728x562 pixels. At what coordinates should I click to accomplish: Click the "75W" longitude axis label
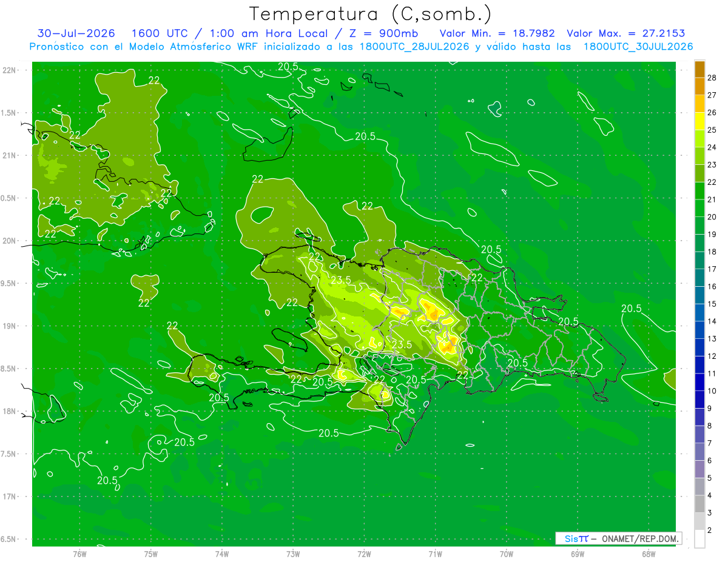coord(151,554)
